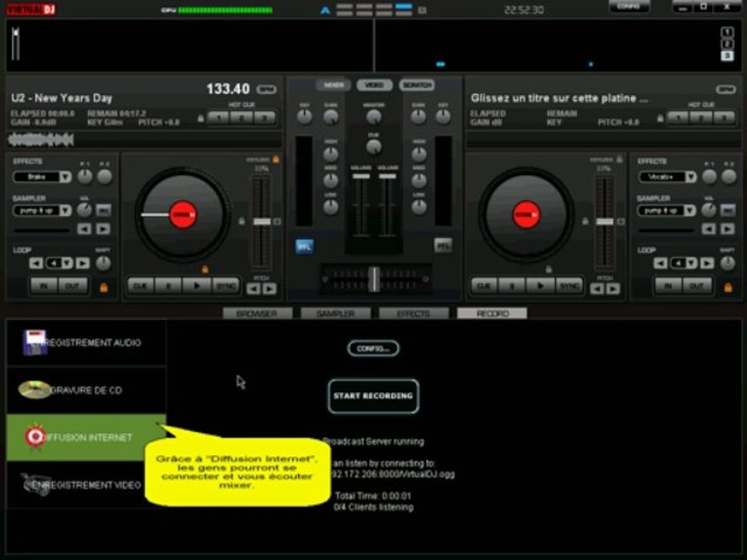Select waveform zoom level 3
Screen dimensions: 747x560
[x=727, y=56]
